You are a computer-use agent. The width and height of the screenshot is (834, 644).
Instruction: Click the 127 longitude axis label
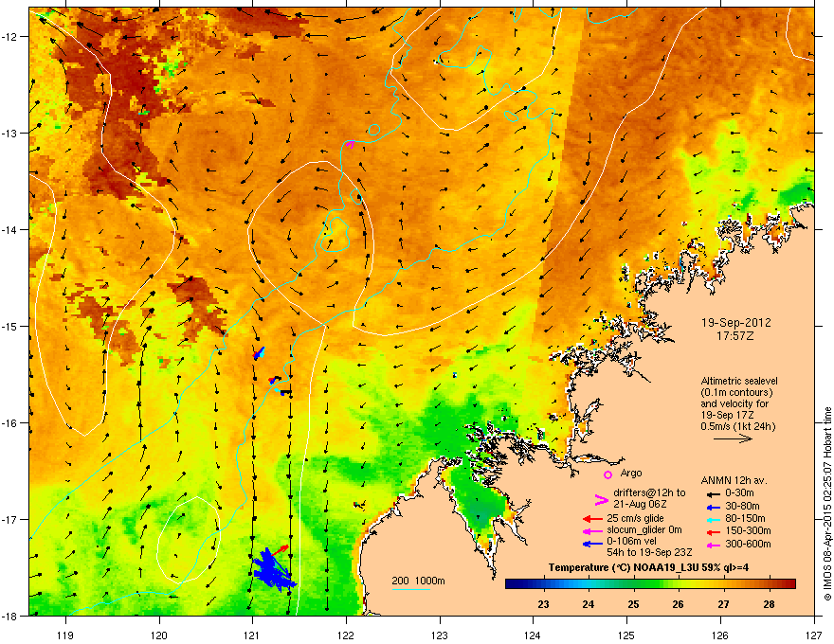pyautogui.click(x=814, y=635)
